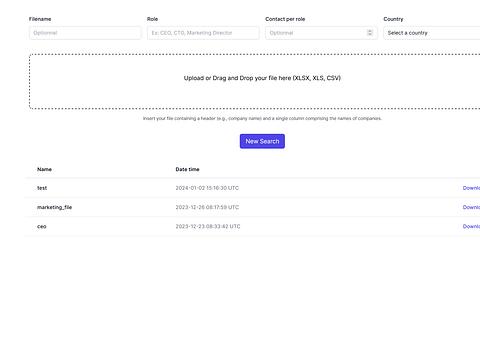Click the 2024-01-02 timestamp of test
Image resolution: width=480 pixels, height=360 pixels.
click(x=207, y=188)
